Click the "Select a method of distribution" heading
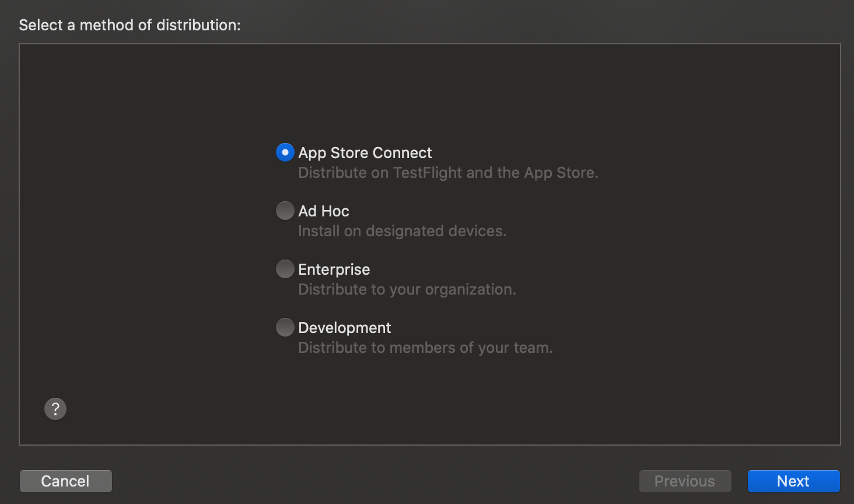 (129, 25)
